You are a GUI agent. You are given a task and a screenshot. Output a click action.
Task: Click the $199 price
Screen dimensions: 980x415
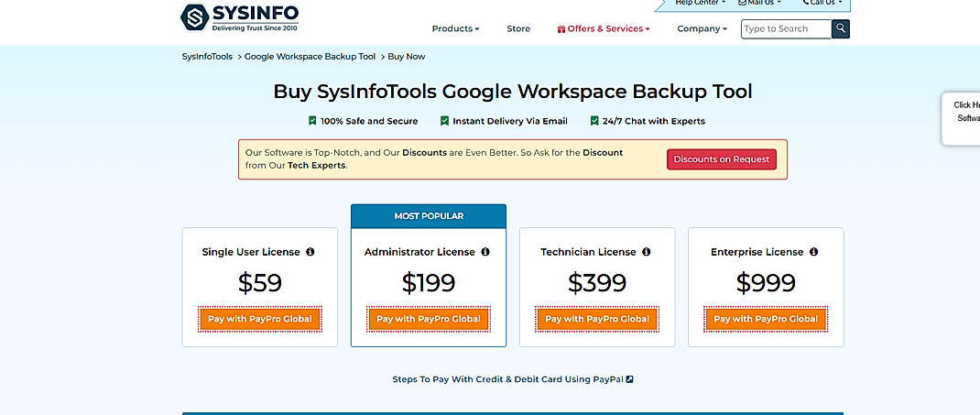pyautogui.click(x=429, y=283)
